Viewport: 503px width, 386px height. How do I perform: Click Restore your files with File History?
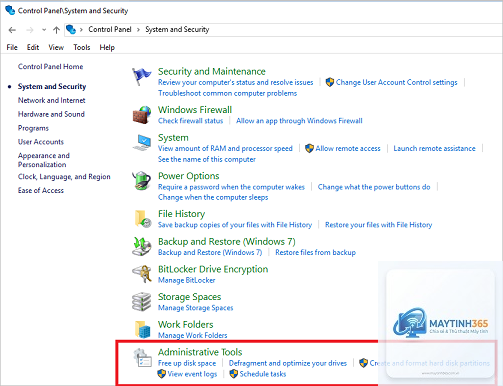tap(379, 225)
